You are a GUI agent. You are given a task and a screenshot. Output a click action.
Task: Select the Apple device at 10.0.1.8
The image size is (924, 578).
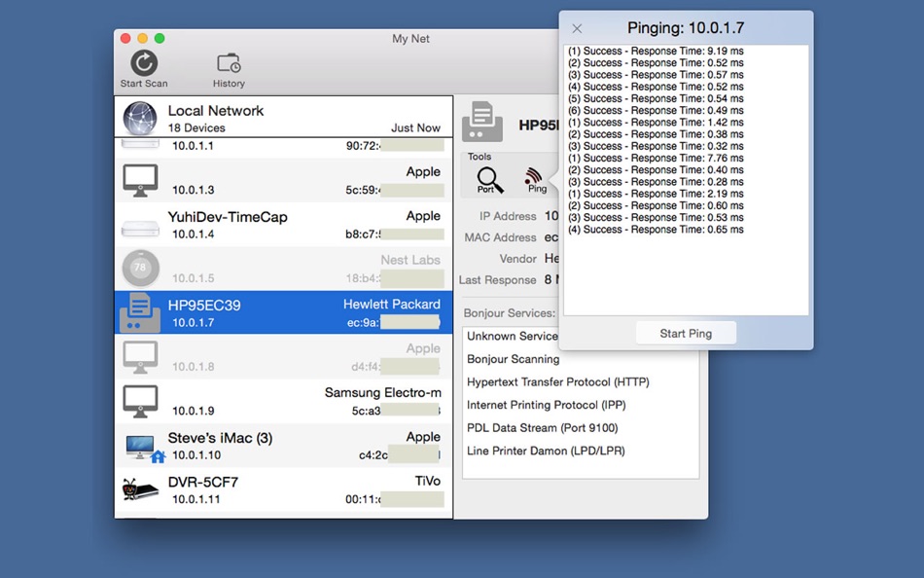point(283,357)
